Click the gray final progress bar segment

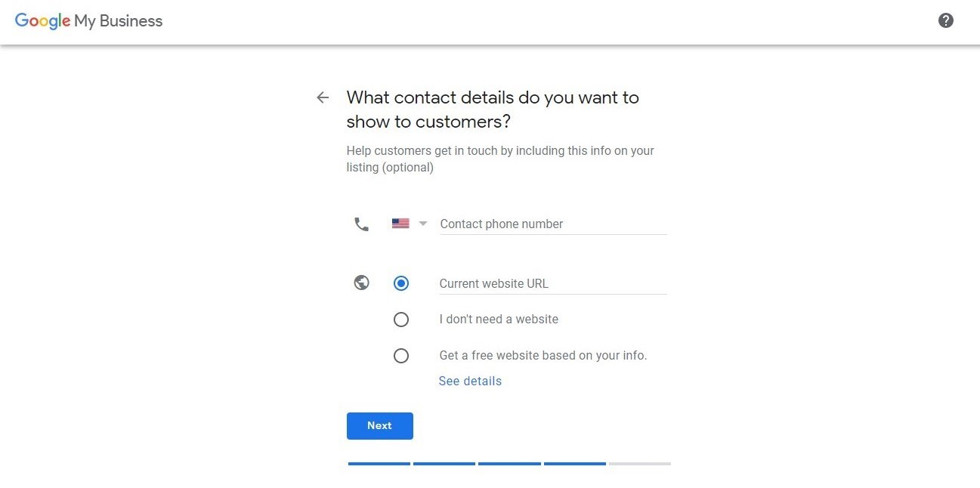coord(639,464)
